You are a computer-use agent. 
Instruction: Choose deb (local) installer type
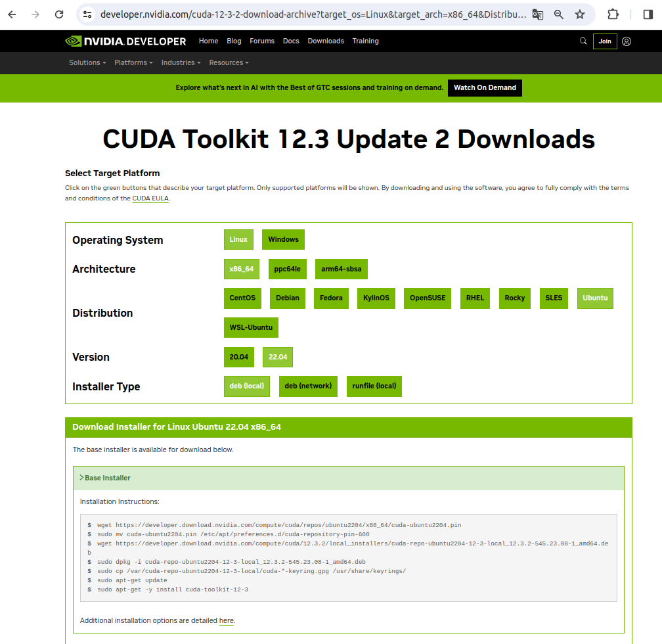coord(246,386)
